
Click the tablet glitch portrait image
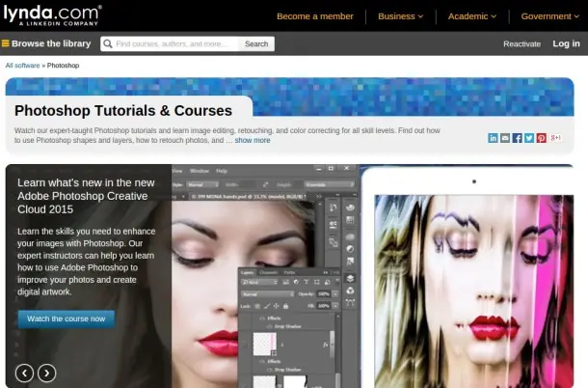[x=473, y=291]
